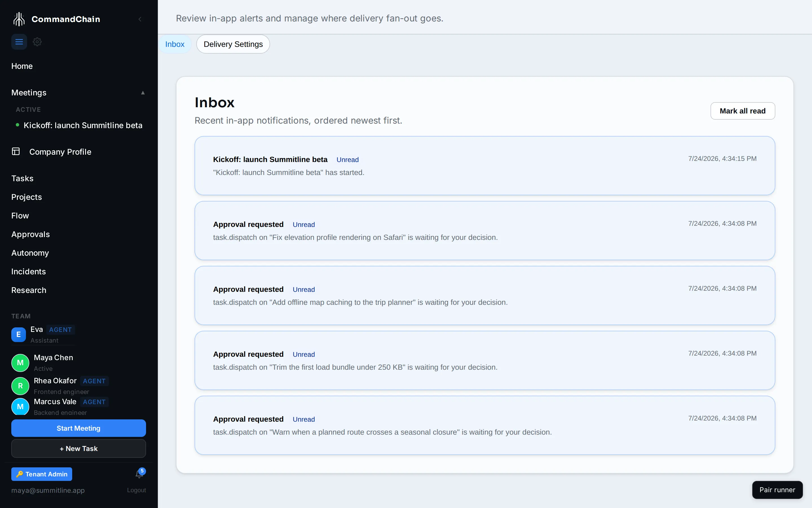This screenshot has height=508, width=812.
Task: Switch to the Inbox tab
Action: 175,44
